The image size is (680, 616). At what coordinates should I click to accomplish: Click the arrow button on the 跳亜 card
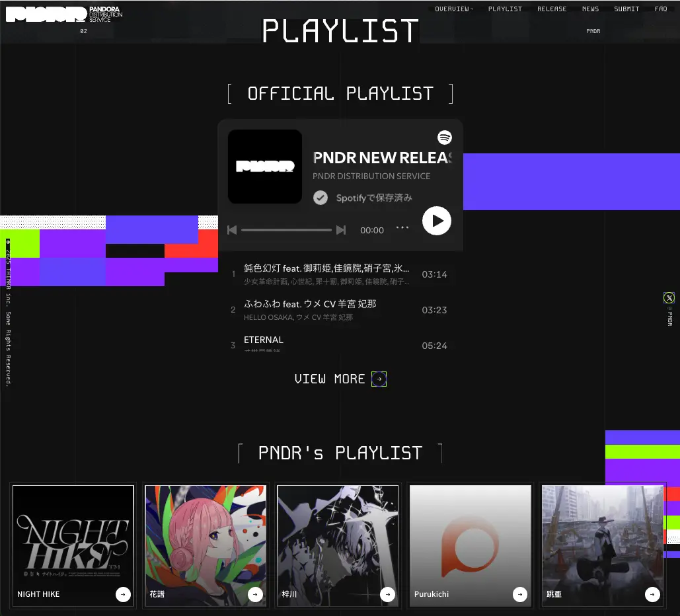point(652,594)
